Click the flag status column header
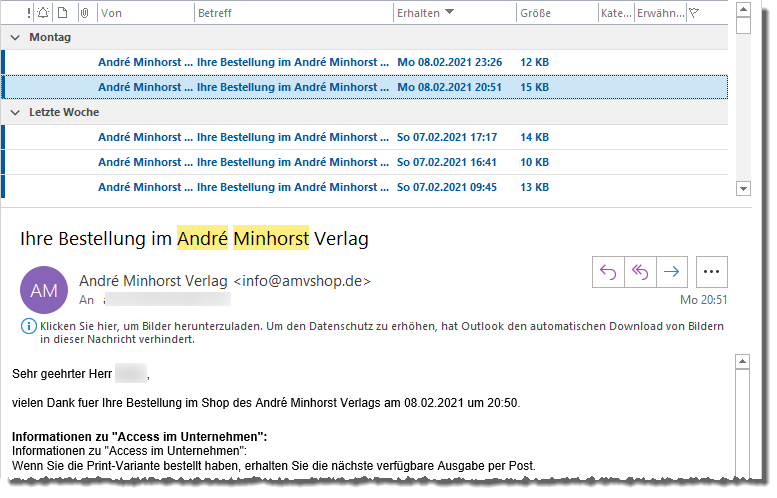 click(x=694, y=13)
